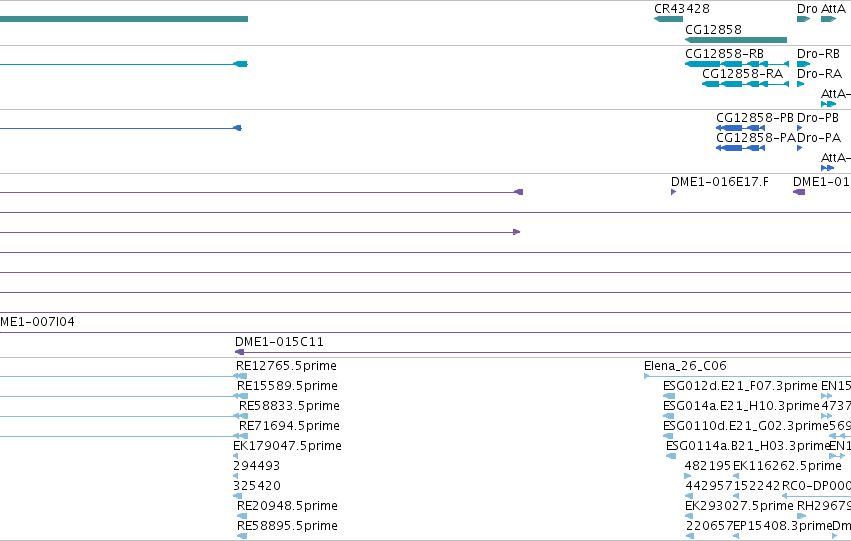Select feature 442957
This screenshot has height=541, width=851.
point(708,486)
